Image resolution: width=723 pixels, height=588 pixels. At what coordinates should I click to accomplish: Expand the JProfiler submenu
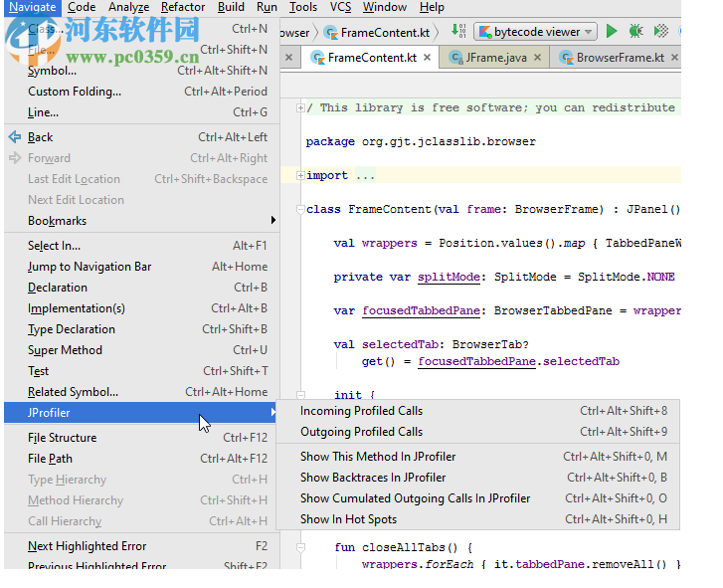click(141, 412)
